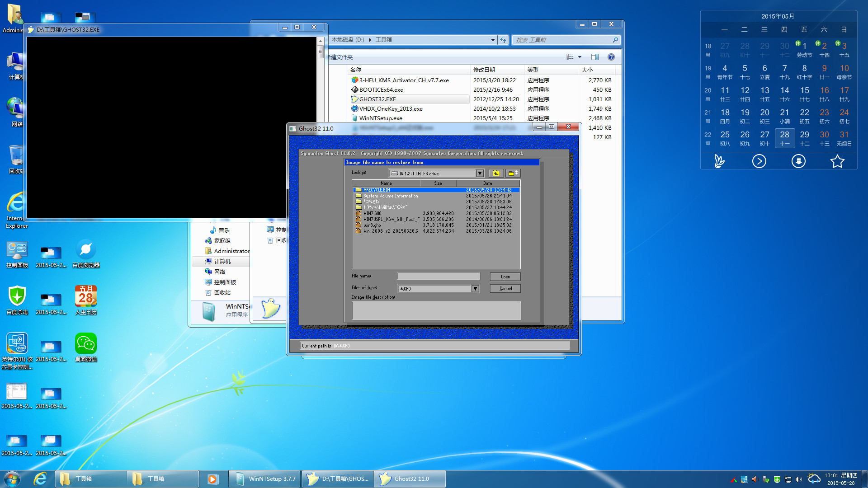Click the media player taskbar icon
The height and width of the screenshot is (488, 868).
pyautogui.click(x=213, y=479)
